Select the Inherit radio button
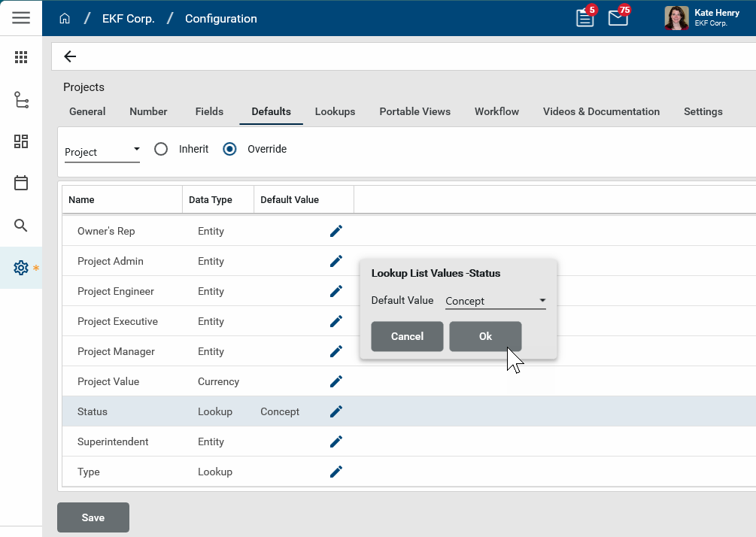 pyautogui.click(x=160, y=149)
